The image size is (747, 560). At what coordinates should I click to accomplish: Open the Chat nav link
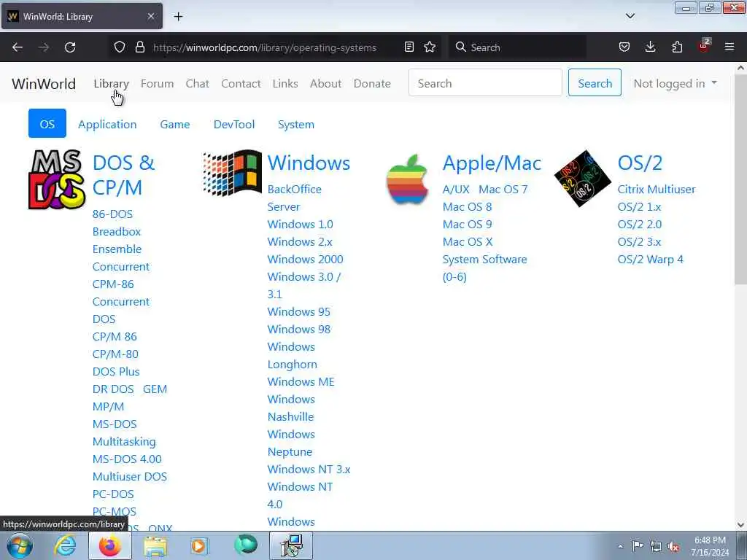[x=197, y=83]
